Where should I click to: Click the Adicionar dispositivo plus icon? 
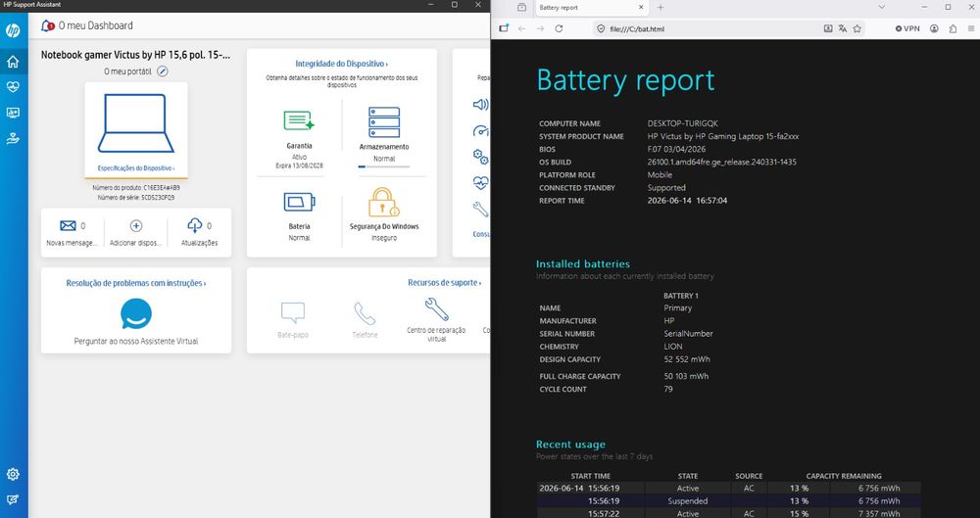tap(135, 225)
